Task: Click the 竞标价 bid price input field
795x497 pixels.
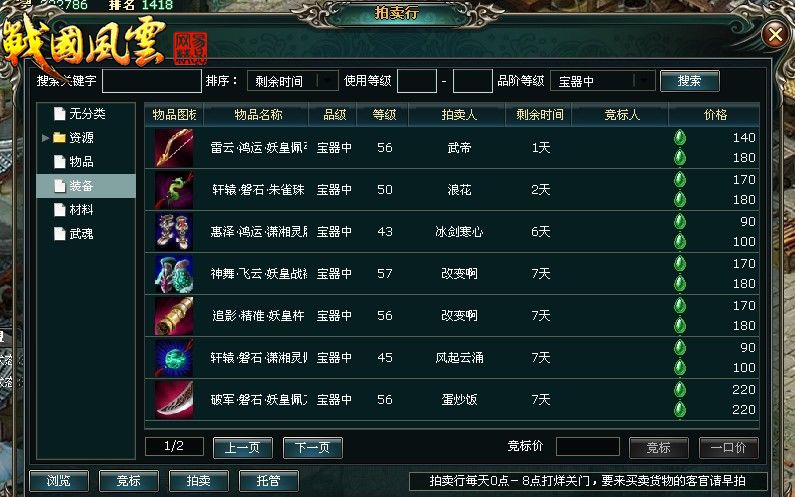Action: [x=588, y=447]
